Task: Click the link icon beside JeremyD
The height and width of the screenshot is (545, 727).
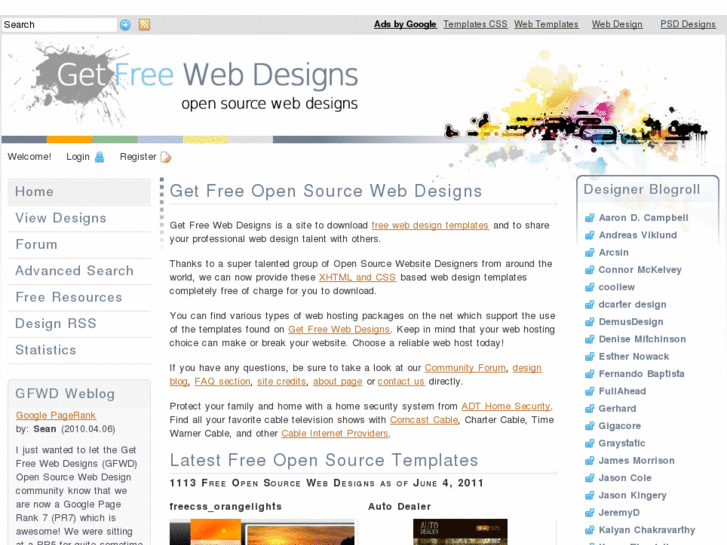Action: (x=589, y=513)
